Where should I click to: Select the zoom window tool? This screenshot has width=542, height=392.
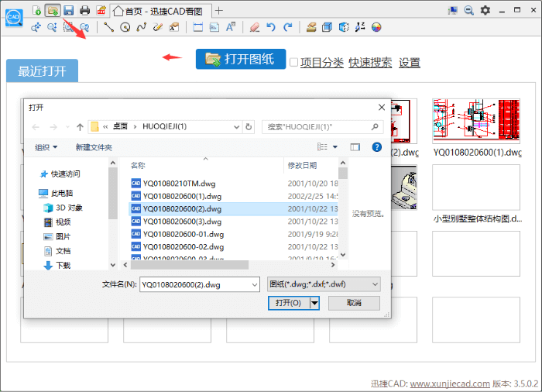[x=68, y=27]
